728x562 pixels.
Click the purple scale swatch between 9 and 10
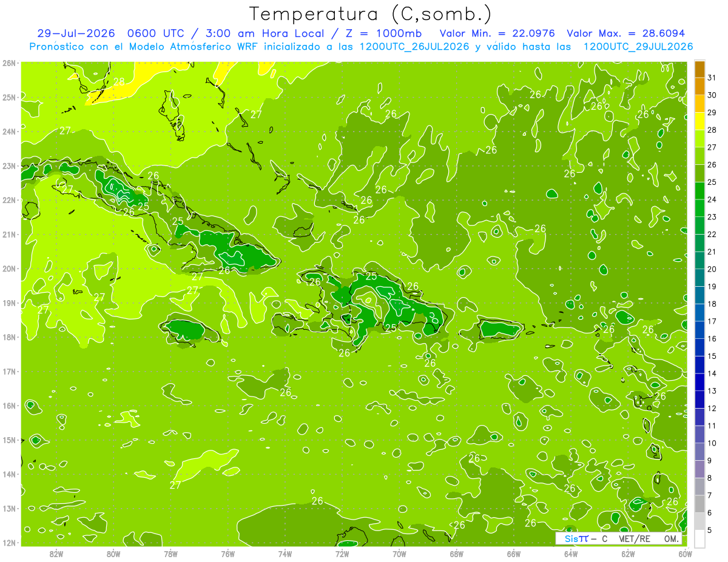(699, 452)
